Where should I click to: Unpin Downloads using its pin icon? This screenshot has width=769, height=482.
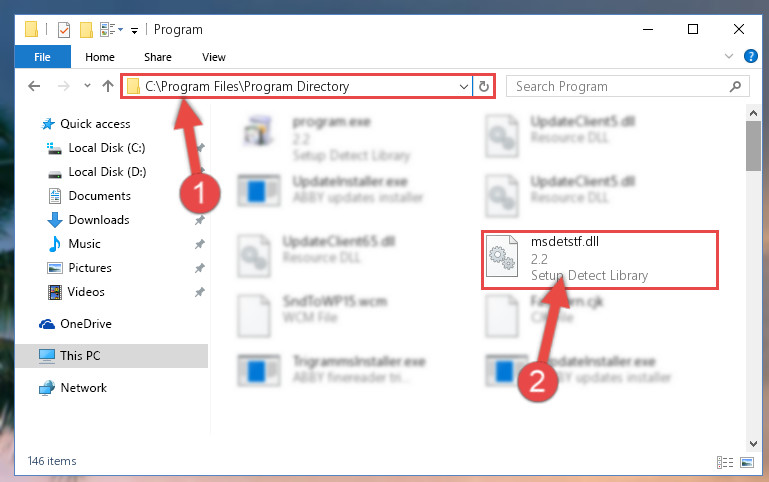(200, 220)
